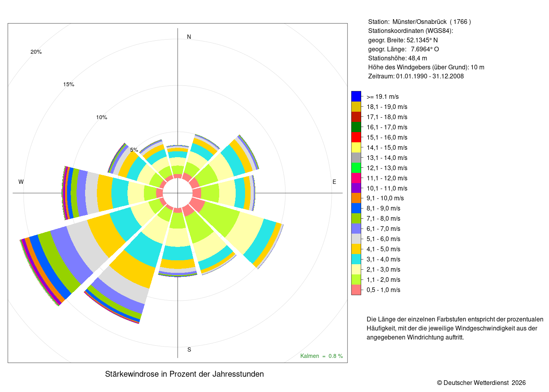
Task: Click the color box beside 4,1 - 5,0 m/s
Action: click(x=356, y=249)
